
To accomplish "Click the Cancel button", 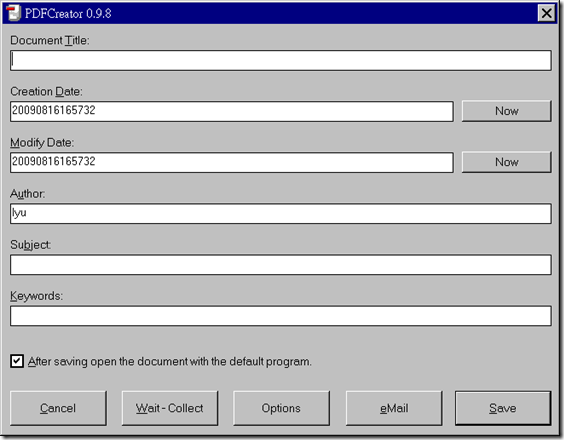I will pyautogui.click(x=58, y=408).
